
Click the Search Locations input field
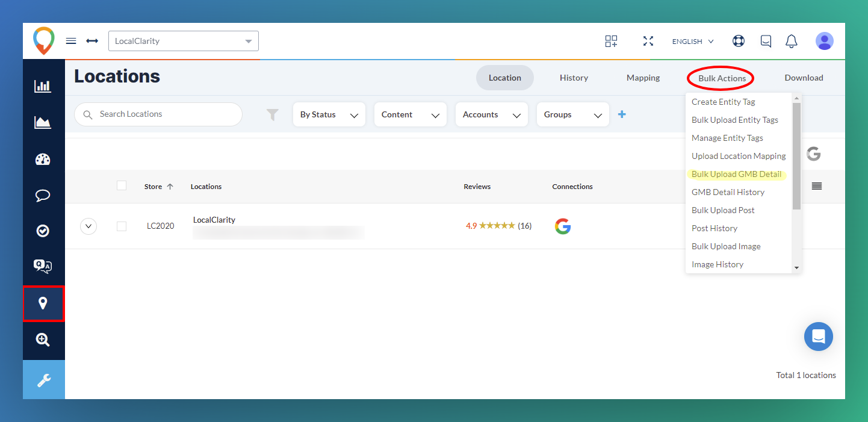[x=158, y=114]
